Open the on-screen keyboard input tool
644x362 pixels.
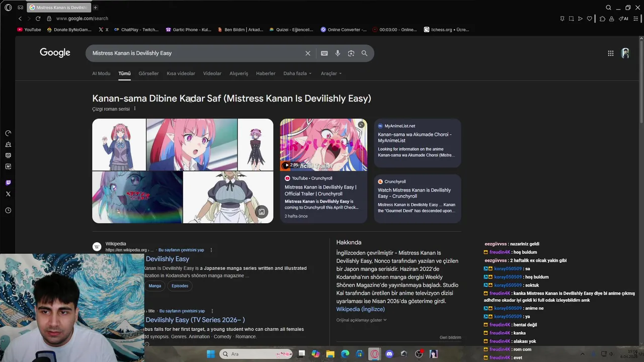coord(325,53)
